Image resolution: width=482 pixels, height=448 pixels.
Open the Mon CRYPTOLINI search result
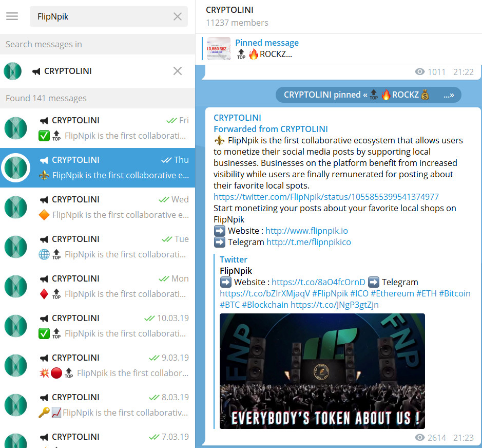(x=98, y=286)
